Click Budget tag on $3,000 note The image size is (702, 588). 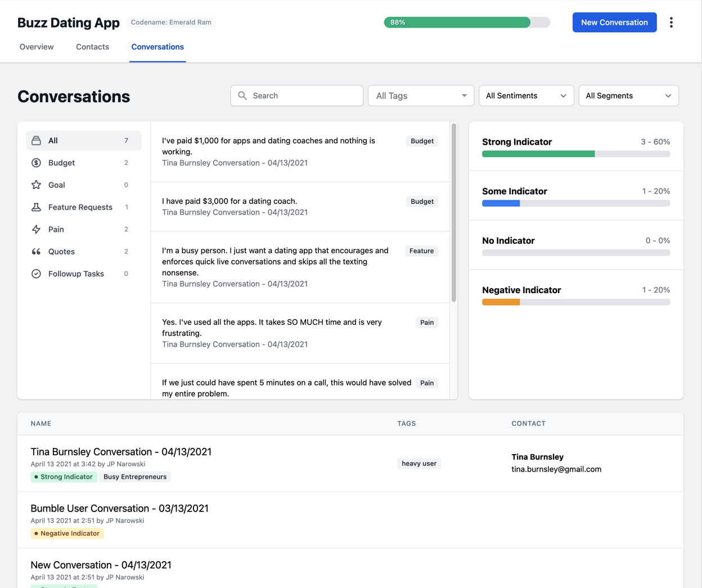422,201
